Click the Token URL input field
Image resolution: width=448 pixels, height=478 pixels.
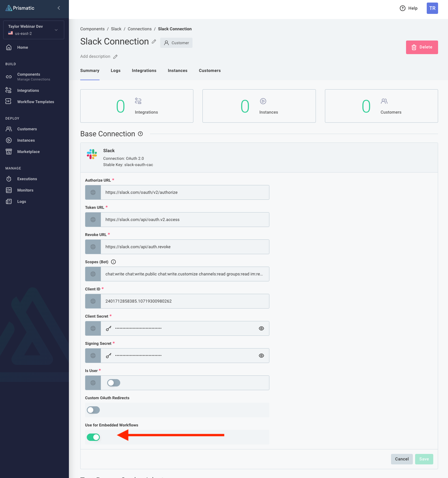tap(185, 220)
